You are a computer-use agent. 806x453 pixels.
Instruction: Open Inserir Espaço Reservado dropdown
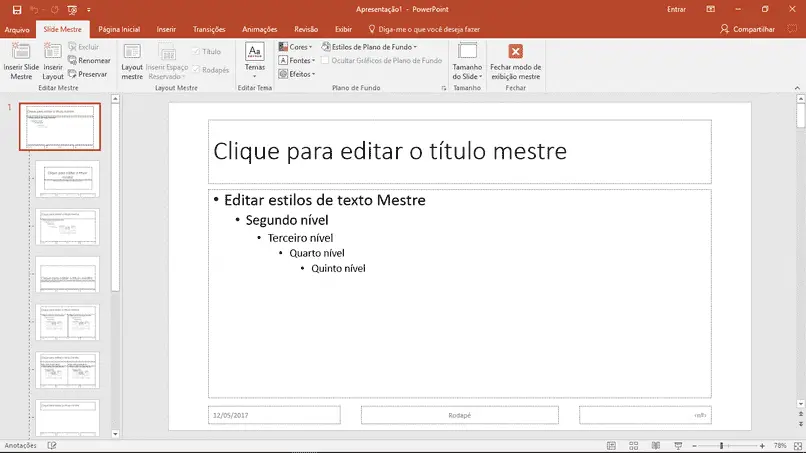(x=167, y=61)
